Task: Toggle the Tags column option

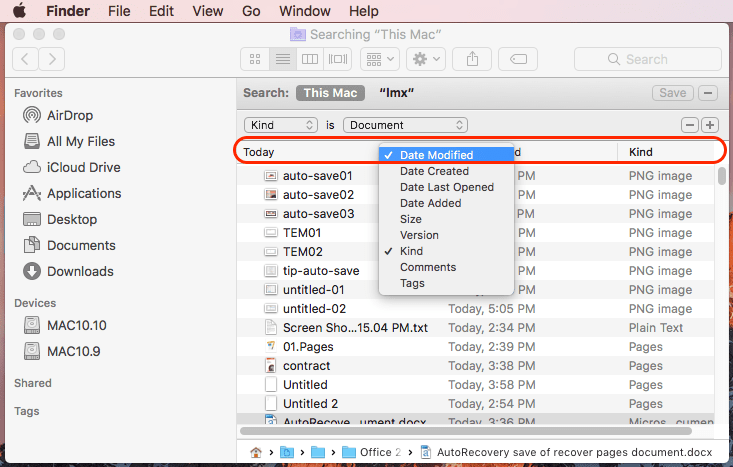Action: point(446,283)
